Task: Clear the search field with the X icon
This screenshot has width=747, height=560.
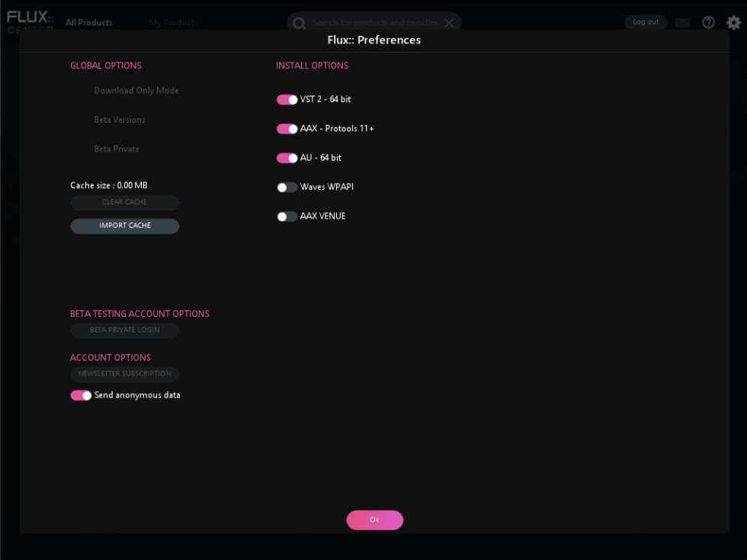Action: 449,22
